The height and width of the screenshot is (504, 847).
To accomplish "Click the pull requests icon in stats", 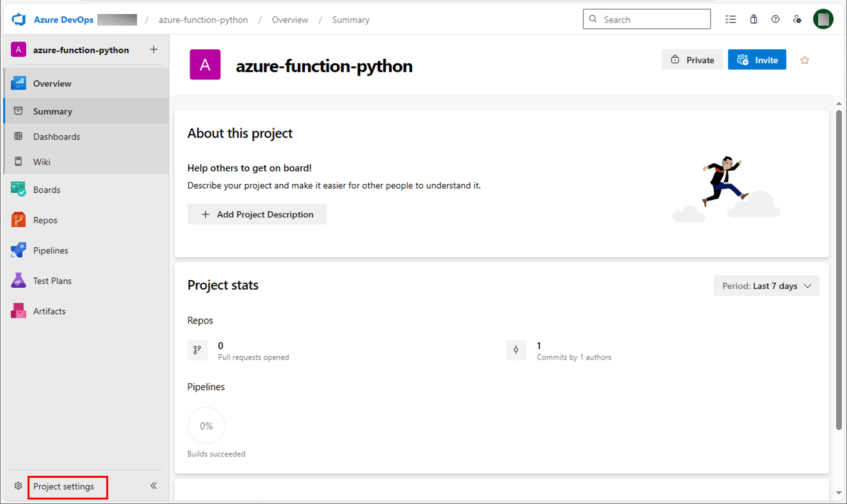I will click(x=197, y=350).
